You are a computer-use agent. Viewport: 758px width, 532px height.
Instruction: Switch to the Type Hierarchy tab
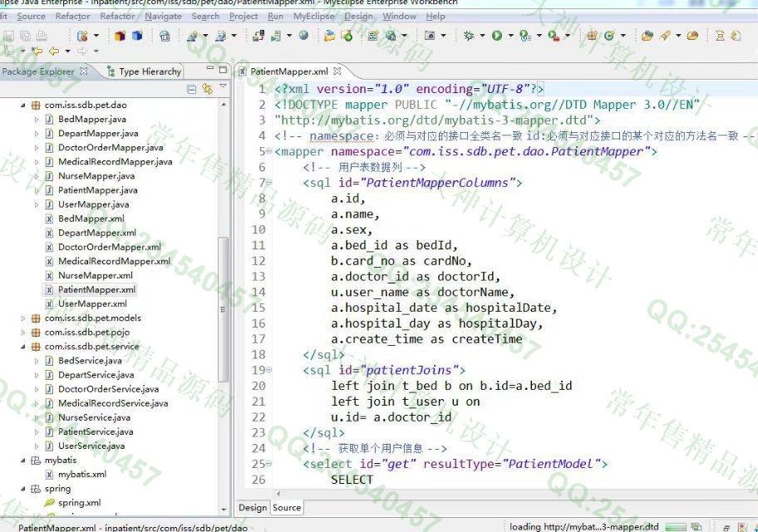144,71
